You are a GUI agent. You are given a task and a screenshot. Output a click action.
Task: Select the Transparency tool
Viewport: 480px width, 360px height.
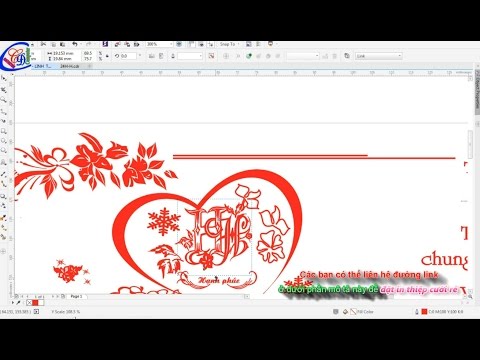point(4,206)
